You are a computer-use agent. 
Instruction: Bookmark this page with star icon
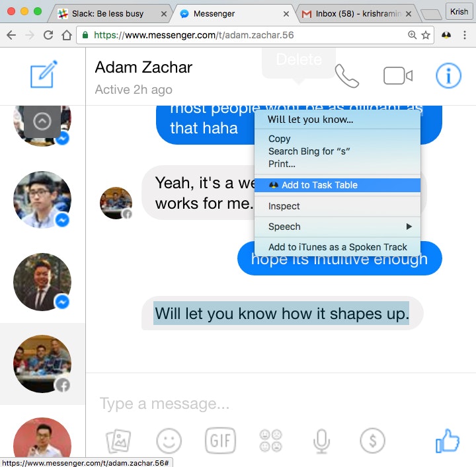click(426, 35)
